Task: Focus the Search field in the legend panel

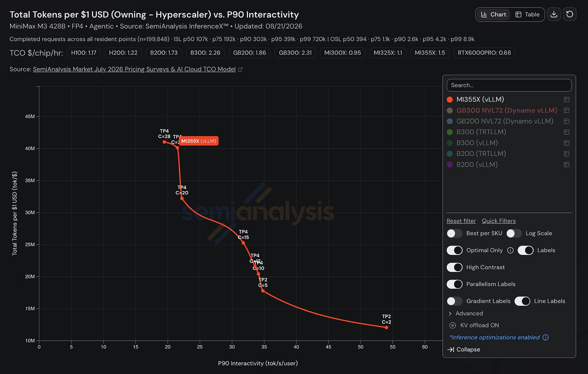Action: (509, 85)
